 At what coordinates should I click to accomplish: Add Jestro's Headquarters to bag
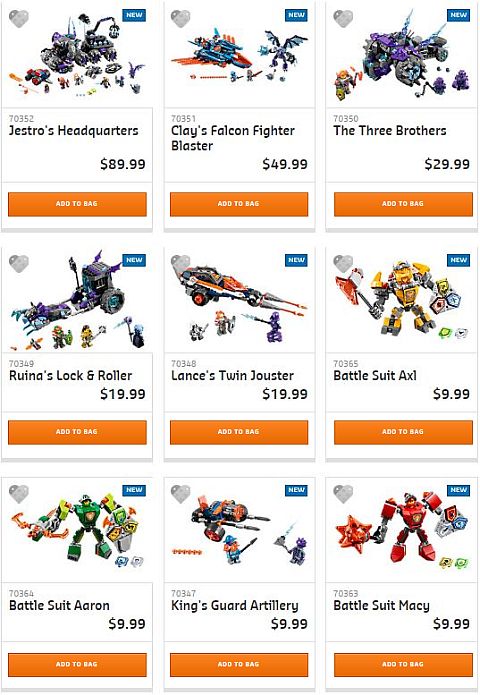pos(77,204)
